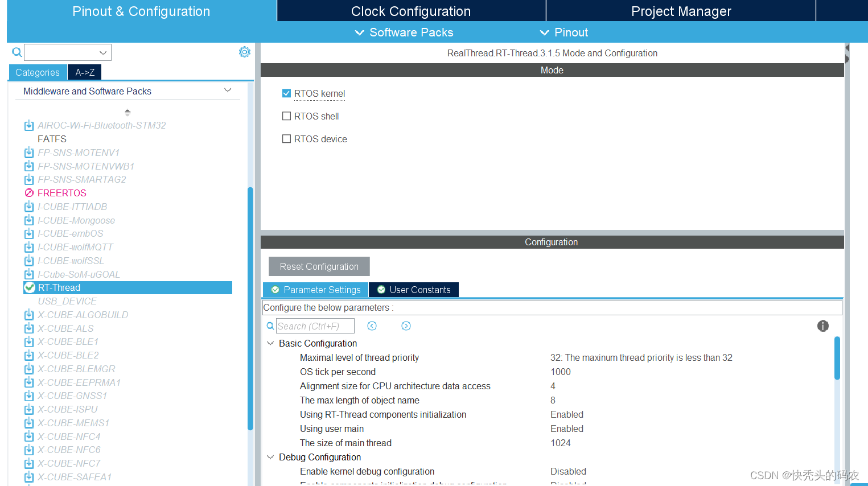Image resolution: width=868 pixels, height=486 pixels.
Task: Click the I-Cube-SoM-uGOAL download icon
Action: click(x=29, y=274)
